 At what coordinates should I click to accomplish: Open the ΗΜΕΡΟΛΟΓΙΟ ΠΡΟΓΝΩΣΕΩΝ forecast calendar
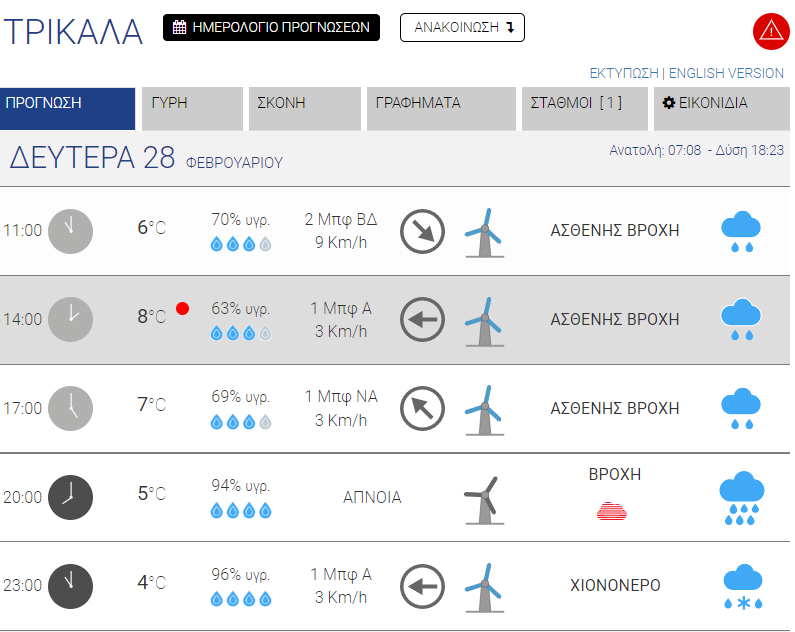tap(272, 28)
